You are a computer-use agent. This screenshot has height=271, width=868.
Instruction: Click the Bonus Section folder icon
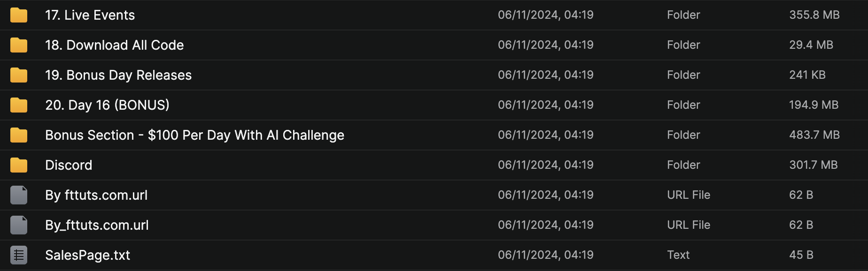[x=19, y=135]
